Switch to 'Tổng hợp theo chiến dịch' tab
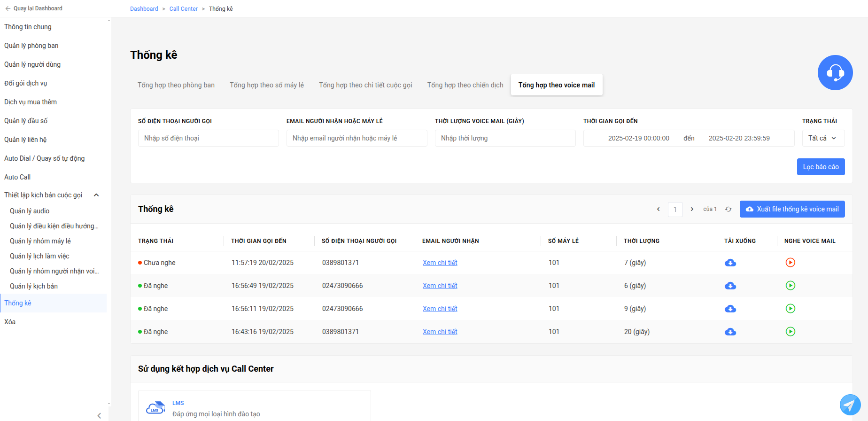The width and height of the screenshot is (868, 421). coord(465,85)
